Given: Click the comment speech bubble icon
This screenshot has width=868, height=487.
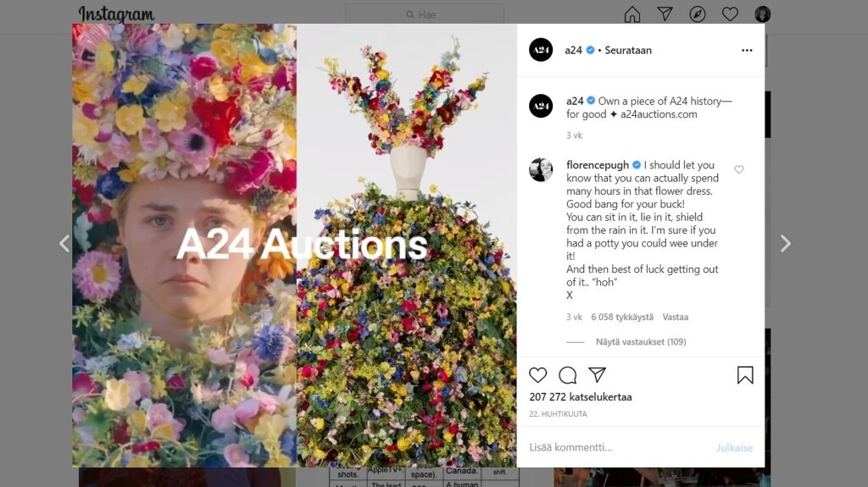Looking at the screenshot, I should (x=568, y=375).
